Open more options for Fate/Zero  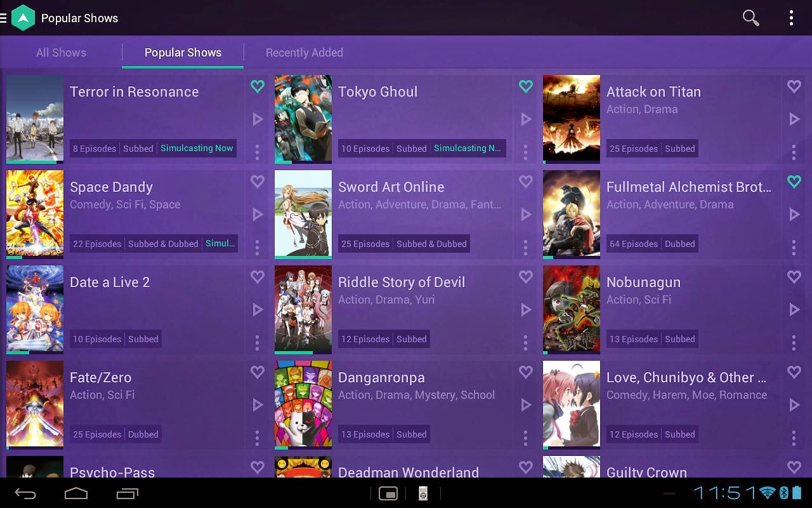coord(257,438)
